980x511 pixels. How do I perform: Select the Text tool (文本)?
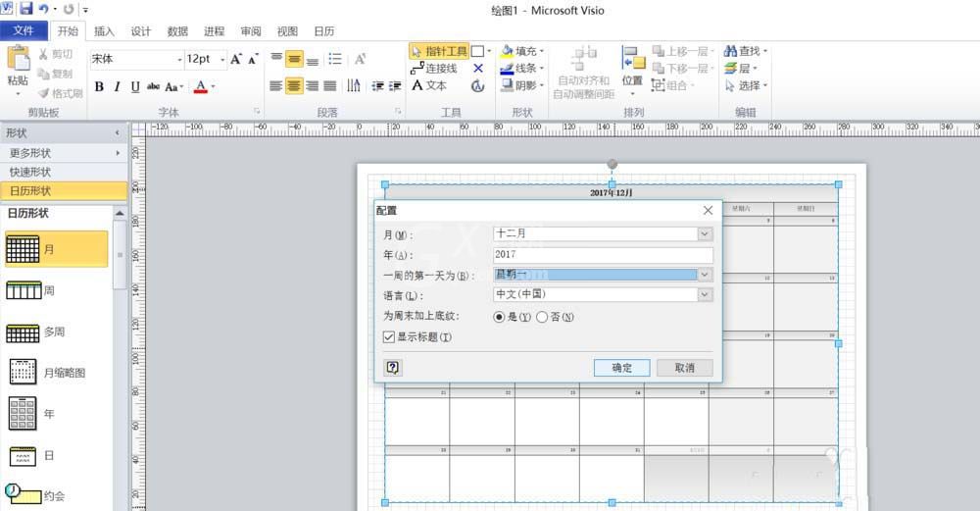(x=429, y=85)
